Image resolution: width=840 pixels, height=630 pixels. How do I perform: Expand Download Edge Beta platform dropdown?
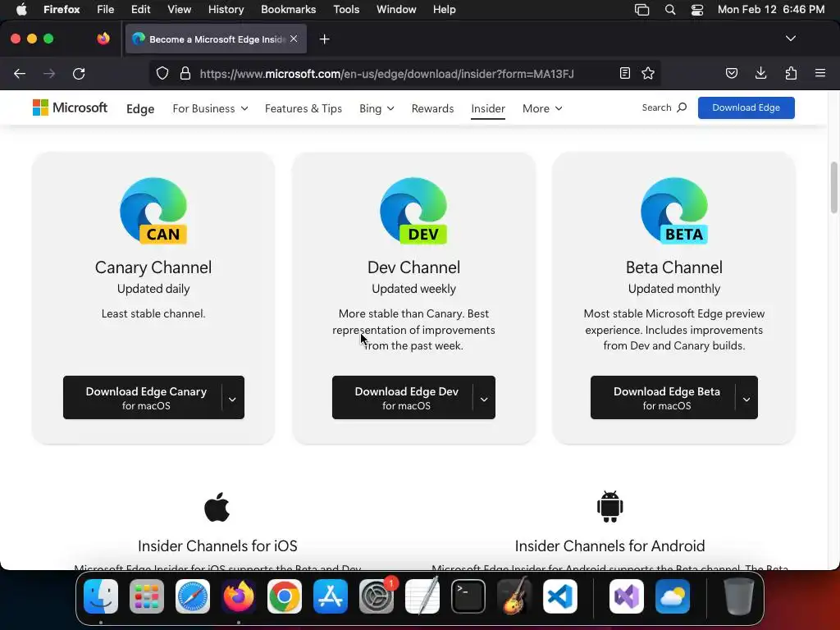click(x=746, y=398)
